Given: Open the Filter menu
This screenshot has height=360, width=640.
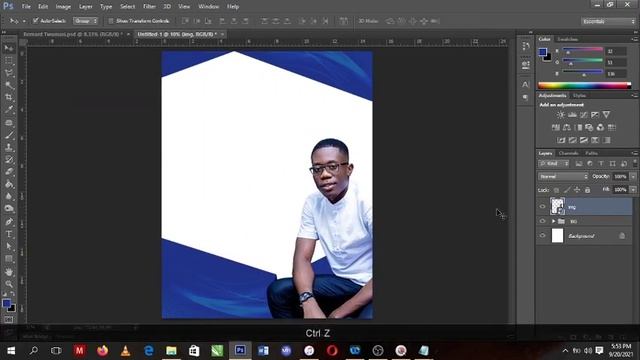Looking at the screenshot, I should pos(149,7).
